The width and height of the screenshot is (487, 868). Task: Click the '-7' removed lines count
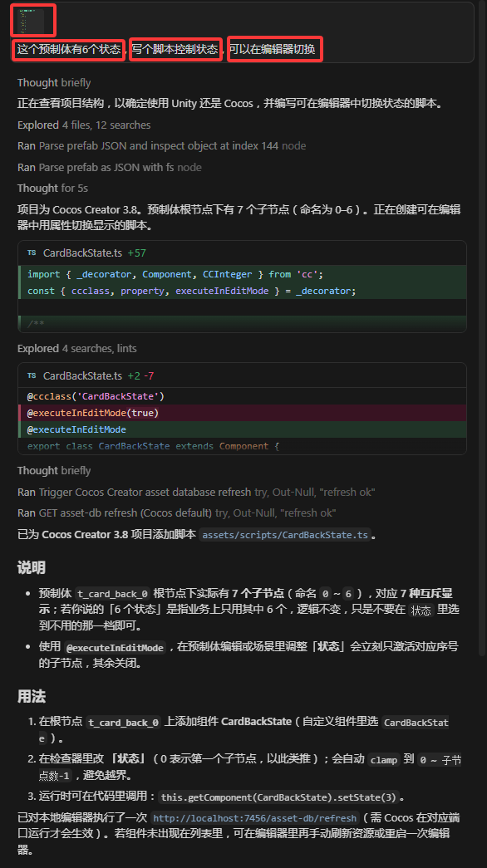pos(149,376)
